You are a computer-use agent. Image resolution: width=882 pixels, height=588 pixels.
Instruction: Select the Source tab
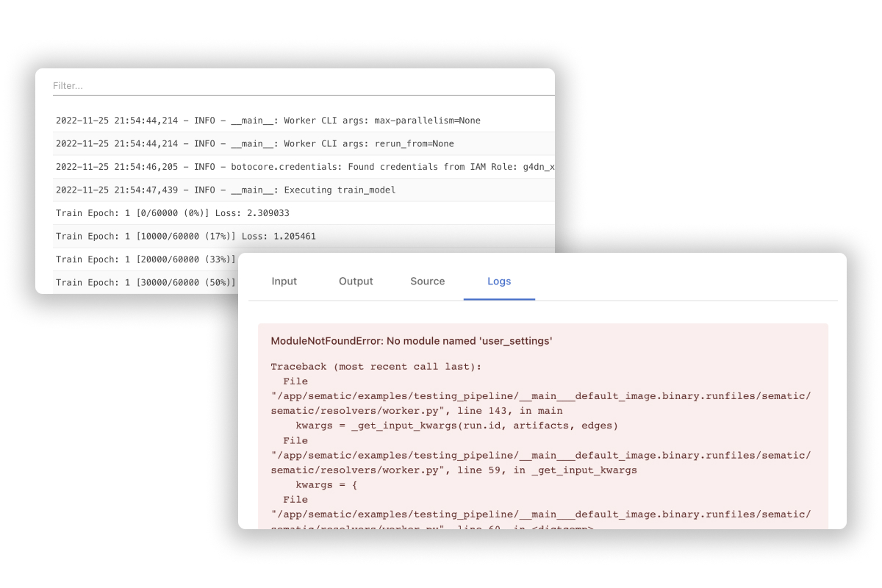(428, 282)
